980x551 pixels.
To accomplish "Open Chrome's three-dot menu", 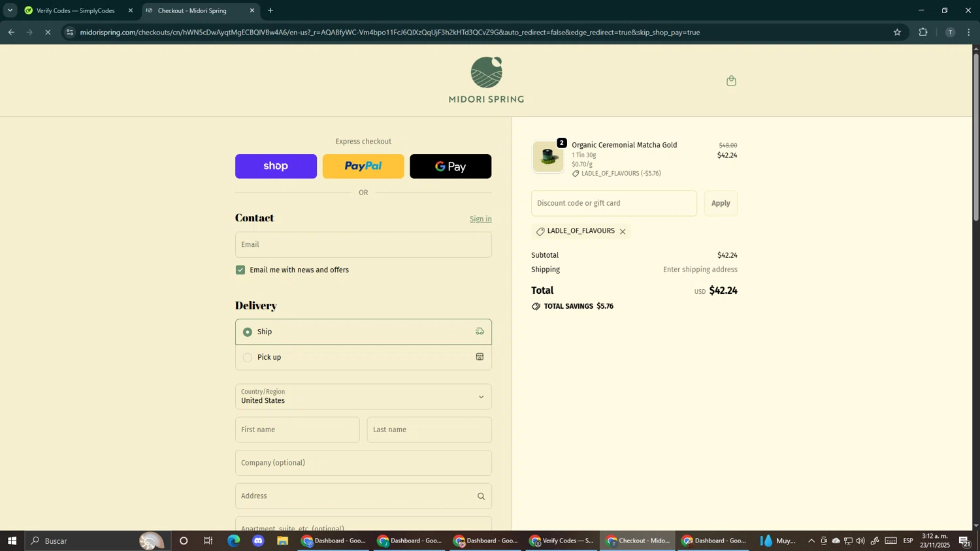I will pos(969,32).
